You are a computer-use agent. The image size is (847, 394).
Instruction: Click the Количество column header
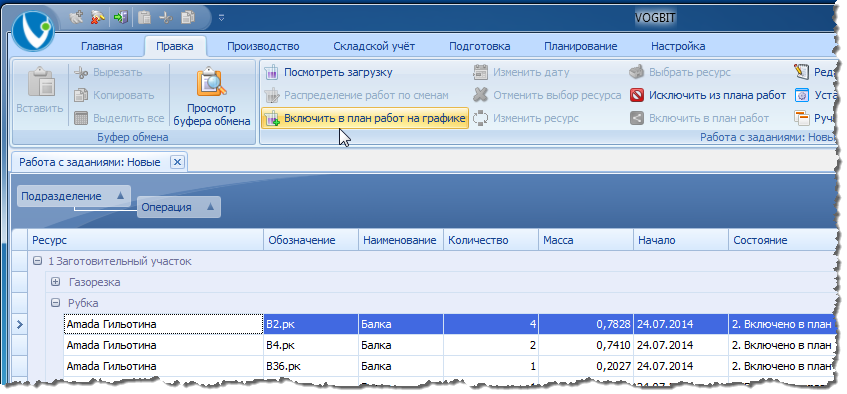(491, 240)
